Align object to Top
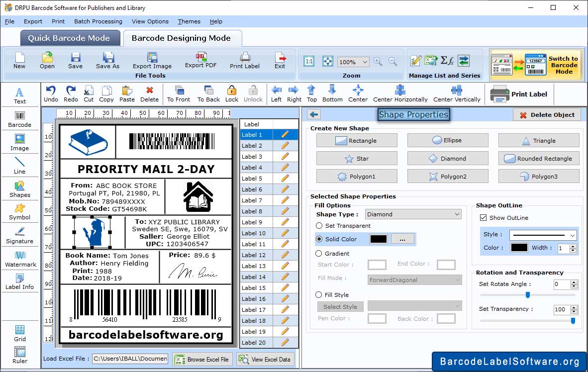Image resolution: width=588 pixels, height=372 pixels. point(311,94)
